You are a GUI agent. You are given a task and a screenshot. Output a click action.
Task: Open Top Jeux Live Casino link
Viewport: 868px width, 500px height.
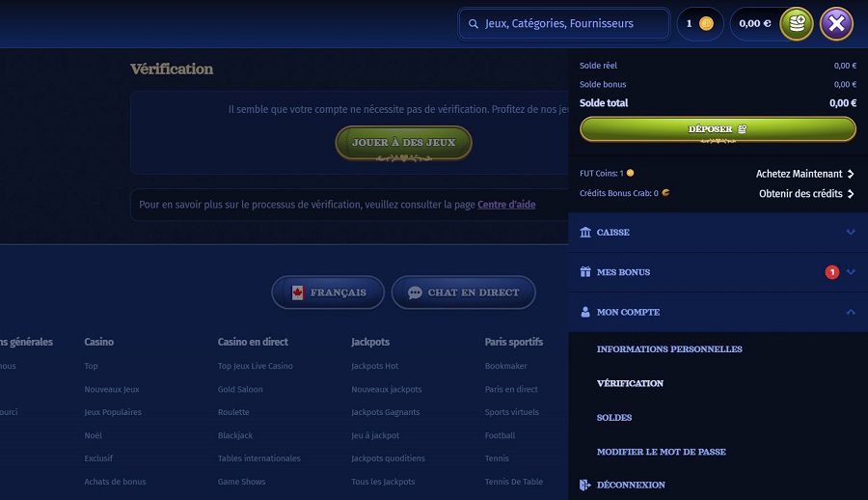256,366
